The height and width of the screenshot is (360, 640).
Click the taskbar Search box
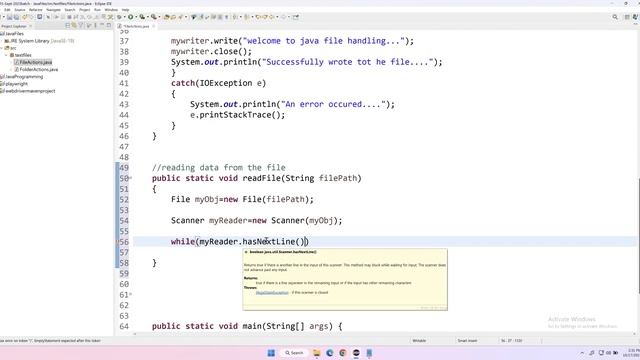(x=294, y=353)
